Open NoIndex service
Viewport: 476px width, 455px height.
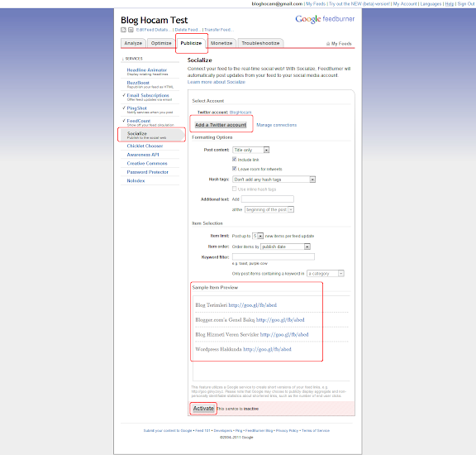(136, 181)
